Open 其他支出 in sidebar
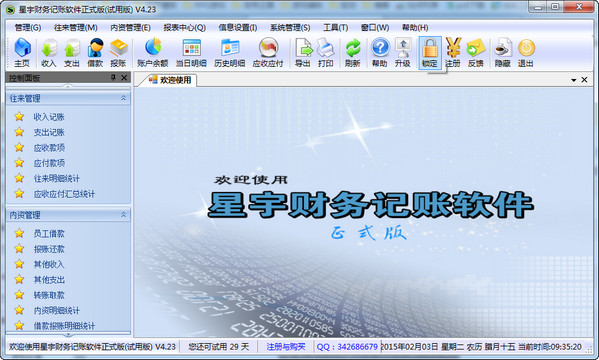This screenshot has width=599, height=360. (x=49, y=280)
